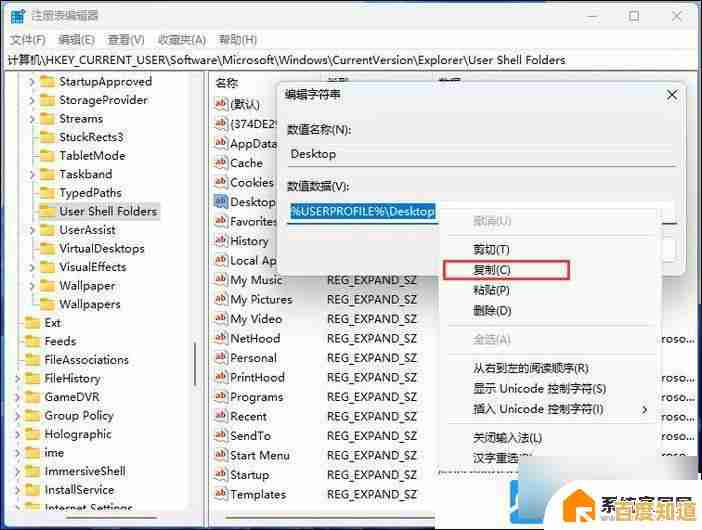Expand the Streams tree node
The image size is (702, 530).
[31, 119]
